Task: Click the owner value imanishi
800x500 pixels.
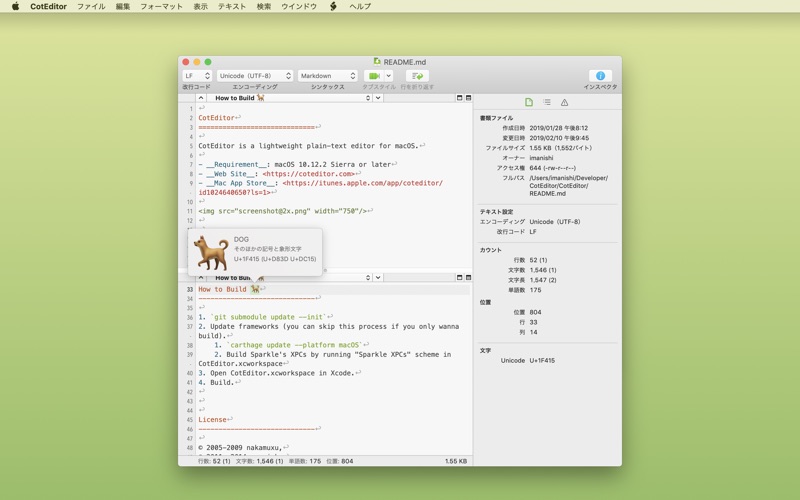Action: (x=541, y=158)
